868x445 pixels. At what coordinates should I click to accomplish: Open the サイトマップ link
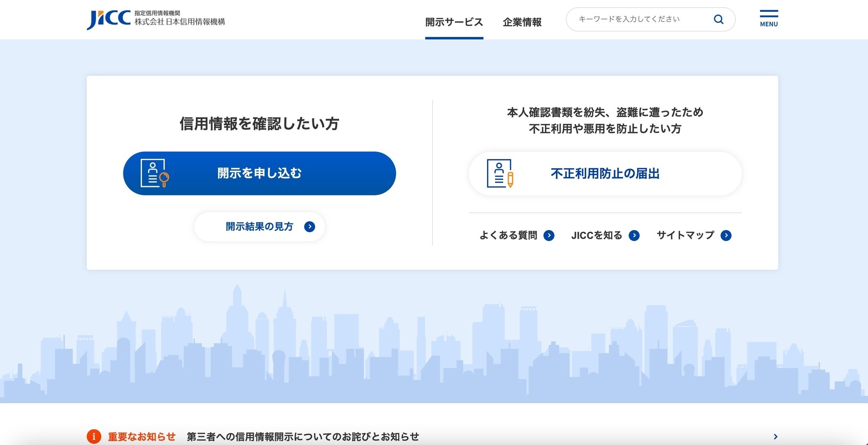[x=685, y=235]
